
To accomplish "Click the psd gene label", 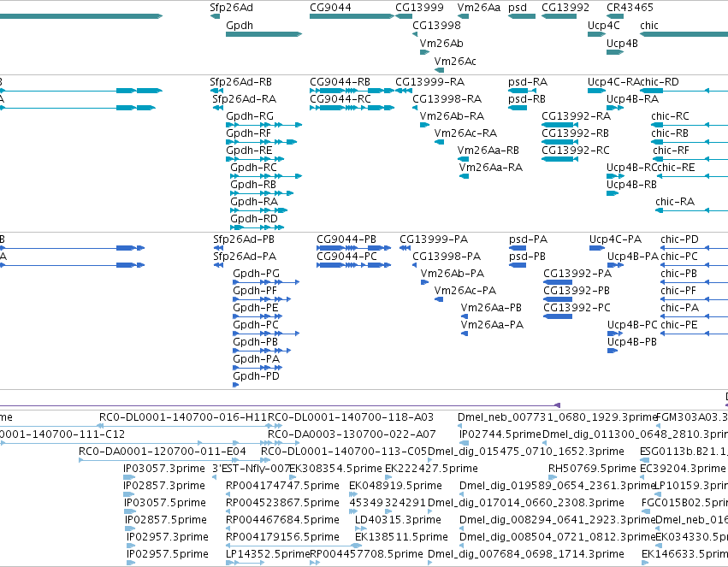I will pyautogui.click(x=518, y=8).
